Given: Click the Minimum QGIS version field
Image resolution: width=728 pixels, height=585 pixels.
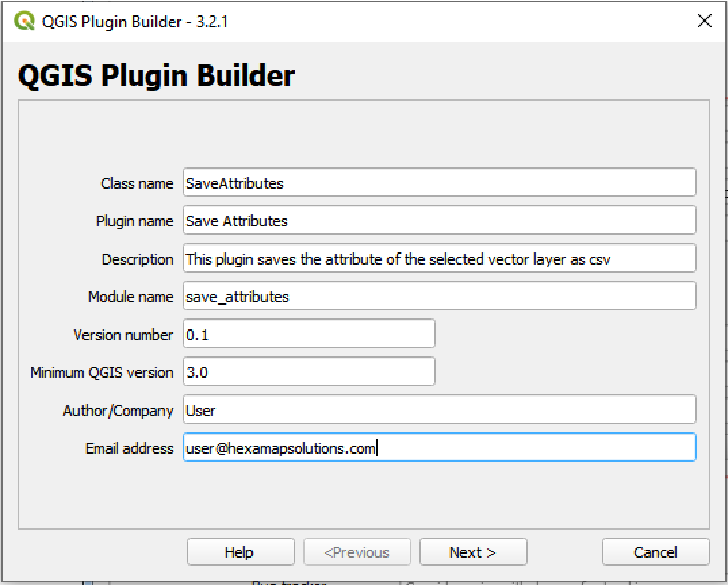Looking at the screenshot, I should tap(309, 372).
